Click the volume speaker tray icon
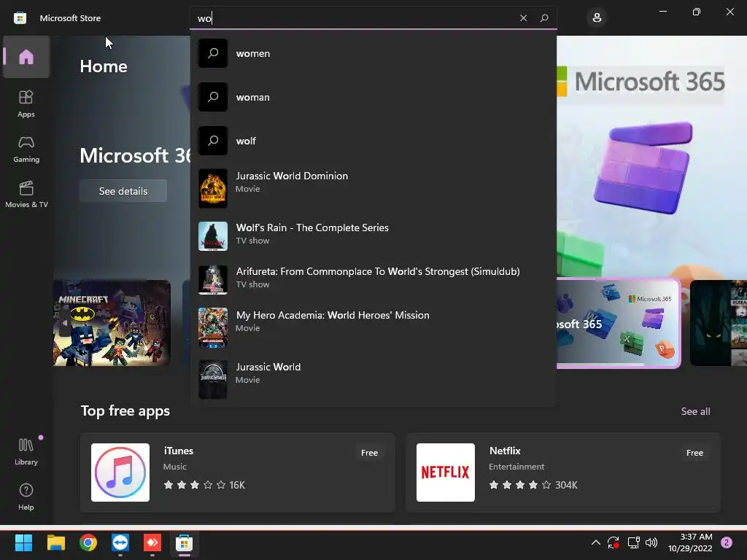This screenshot has height=560, width=747. point(651,542)
